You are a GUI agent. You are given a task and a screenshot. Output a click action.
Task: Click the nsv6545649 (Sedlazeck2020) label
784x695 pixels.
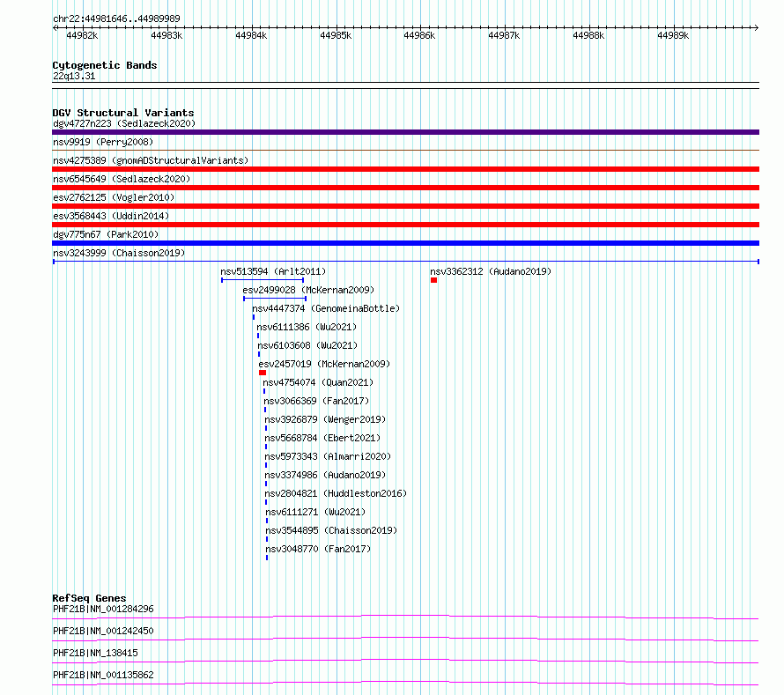(x=122, y=179)
